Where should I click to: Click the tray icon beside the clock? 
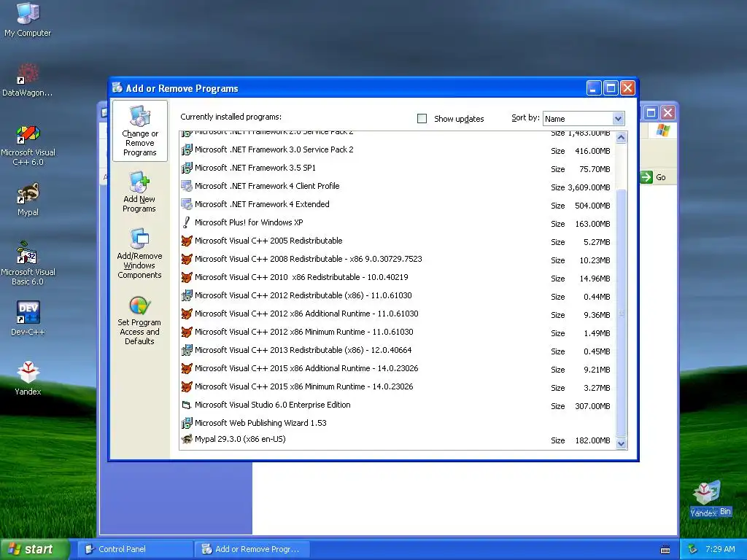pyautogui.click(x=693, y=549)
